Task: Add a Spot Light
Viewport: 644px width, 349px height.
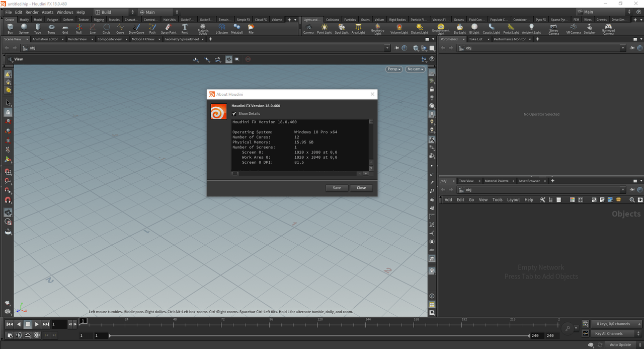Action: click(x=342, y=29)
